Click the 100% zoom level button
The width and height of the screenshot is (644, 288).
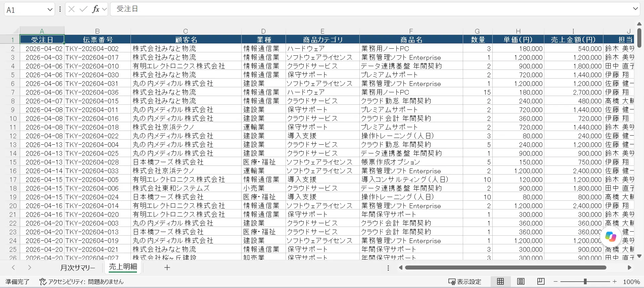click(631, 282)
